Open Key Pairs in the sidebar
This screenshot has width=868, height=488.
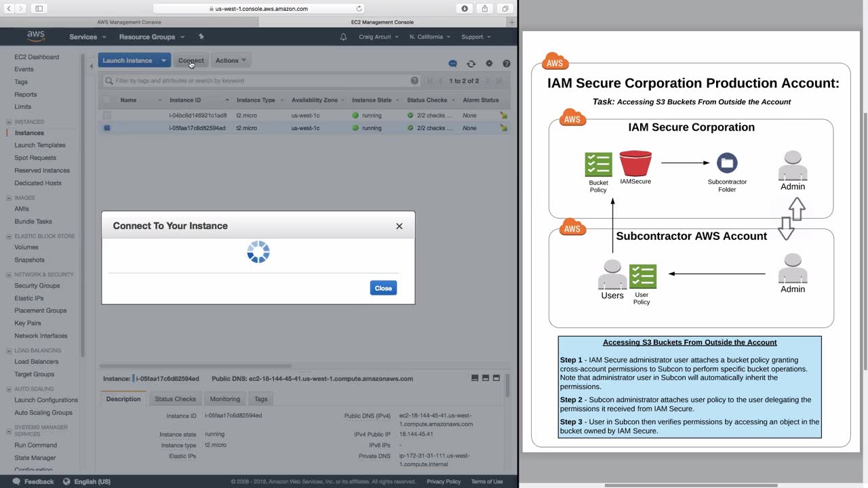point(28,323)
